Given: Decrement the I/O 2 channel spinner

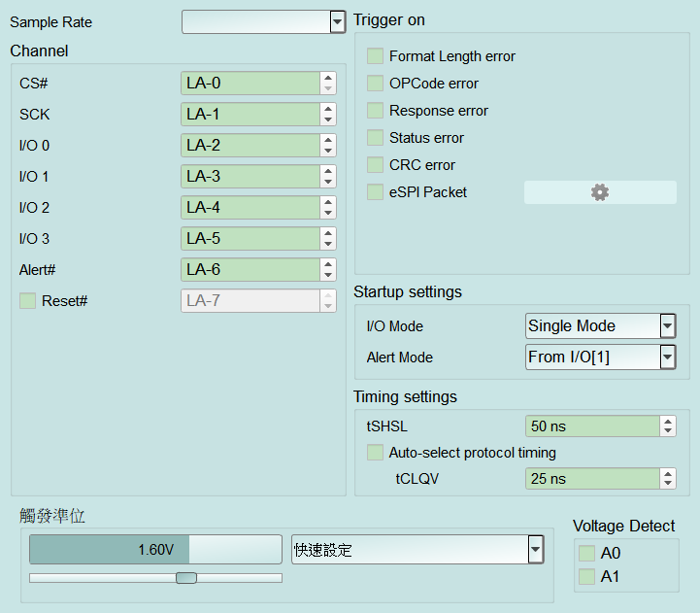Looking at the screenshot, I should tap(328, 213).
